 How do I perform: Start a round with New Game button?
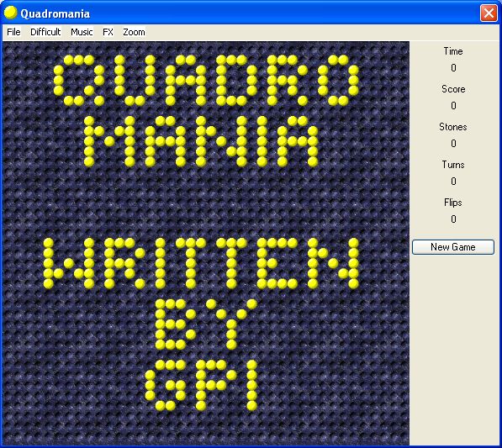coord(453,247)
